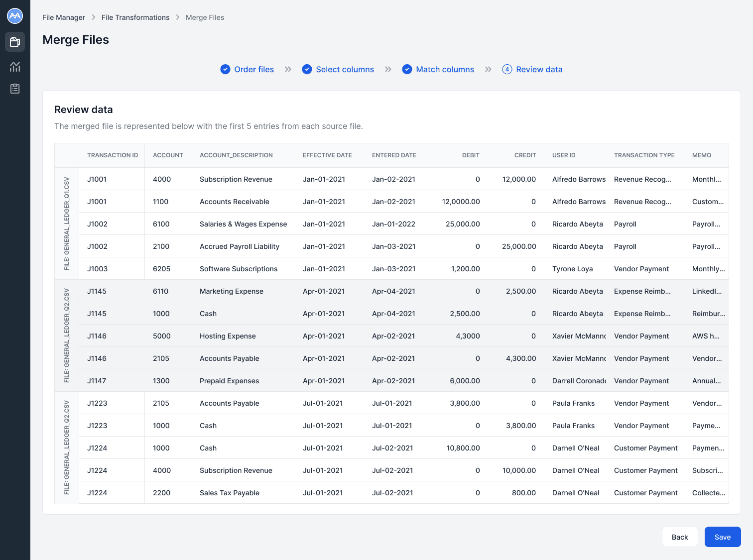Select the Hosting Expense cell

(228, 336)
